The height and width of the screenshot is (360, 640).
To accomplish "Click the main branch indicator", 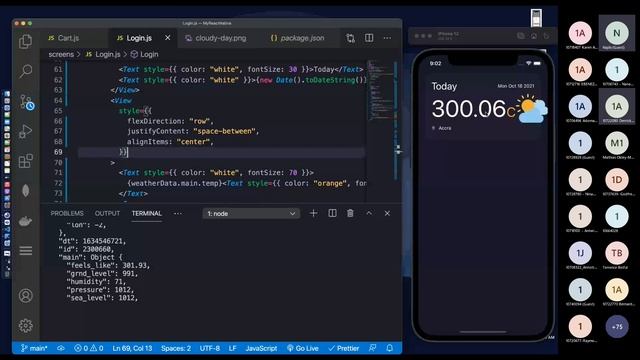I will point(34,348).
